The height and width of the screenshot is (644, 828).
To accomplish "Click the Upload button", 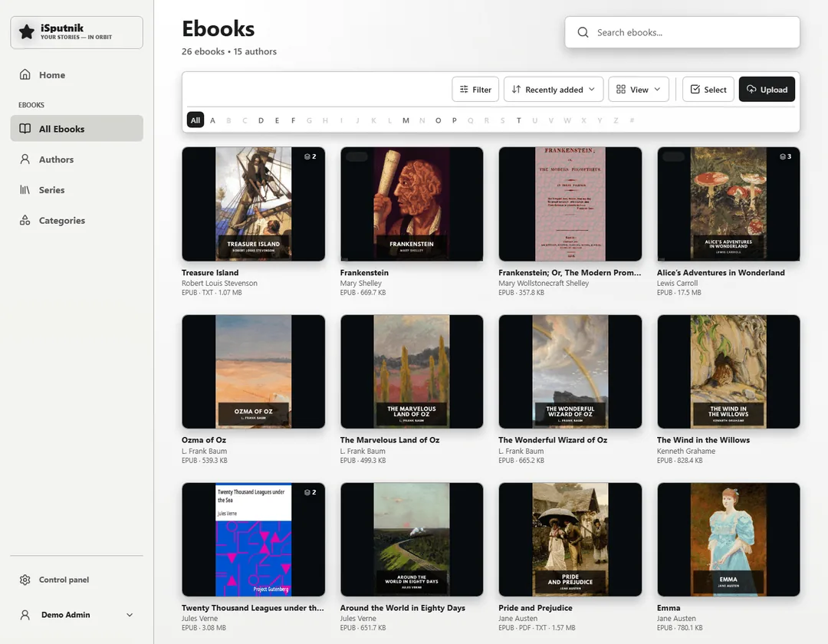I will coord(767,89).
